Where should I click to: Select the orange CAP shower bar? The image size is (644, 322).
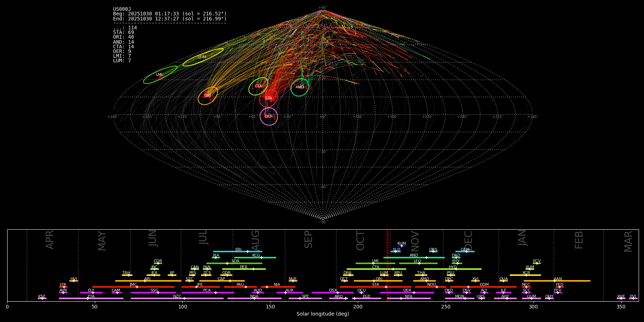[222, 281]
